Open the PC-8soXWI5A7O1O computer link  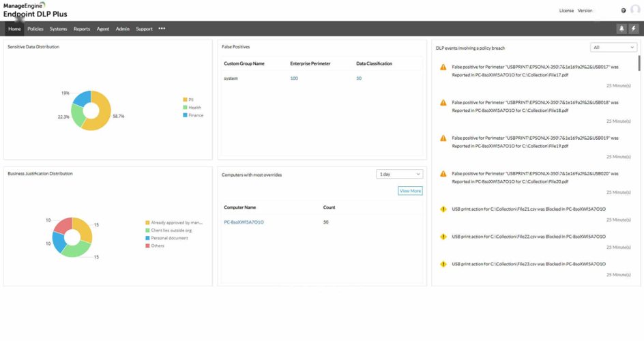tap(244, 222)
